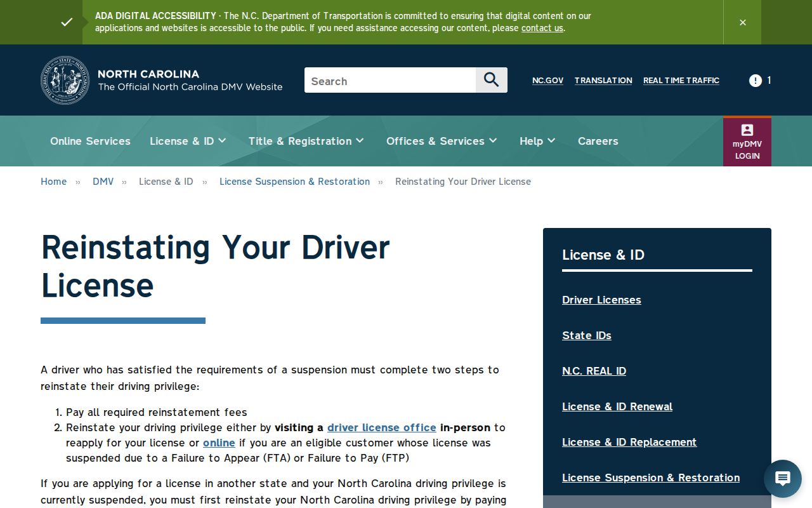Follow the contact us link in the banner

click(x=542, y=28)
